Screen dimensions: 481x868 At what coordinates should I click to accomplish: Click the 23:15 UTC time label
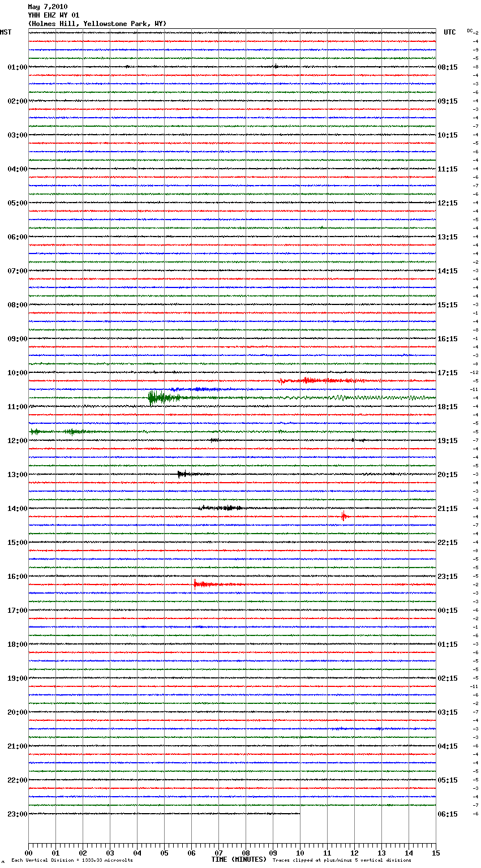pos(448,577)
